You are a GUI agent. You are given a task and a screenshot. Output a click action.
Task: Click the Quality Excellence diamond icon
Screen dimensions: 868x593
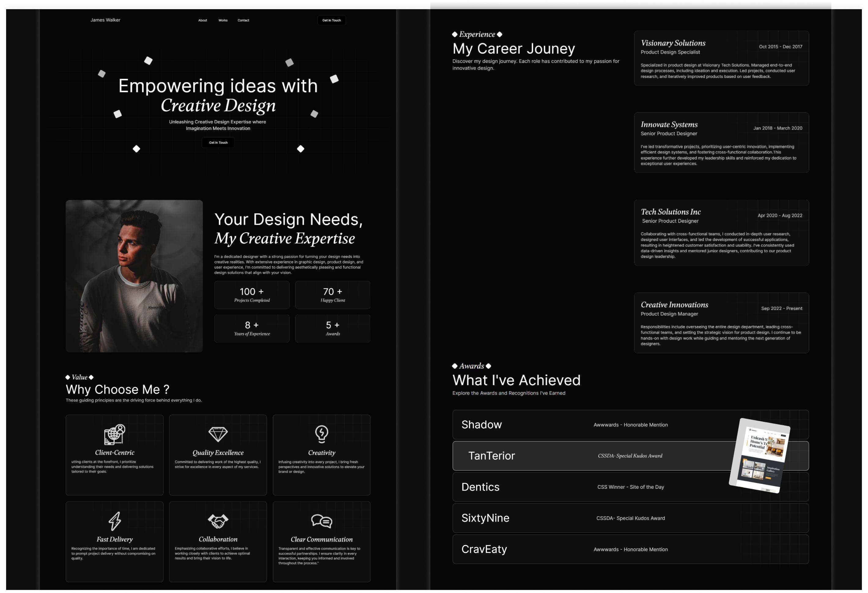(218, 434)
